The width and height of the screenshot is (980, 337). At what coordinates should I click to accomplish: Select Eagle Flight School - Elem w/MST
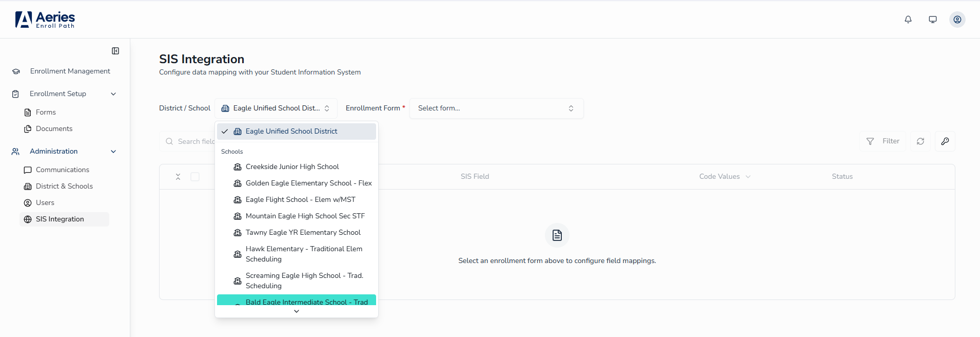pos(297,200)
